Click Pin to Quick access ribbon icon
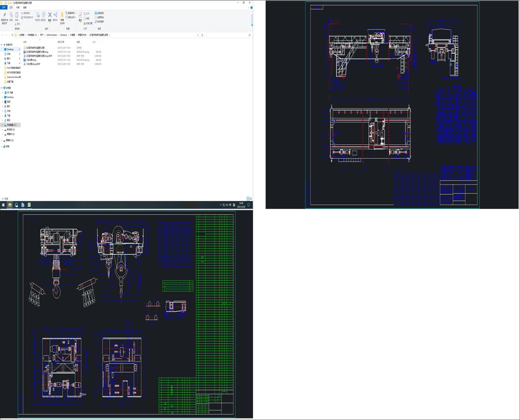 point(4,18)
